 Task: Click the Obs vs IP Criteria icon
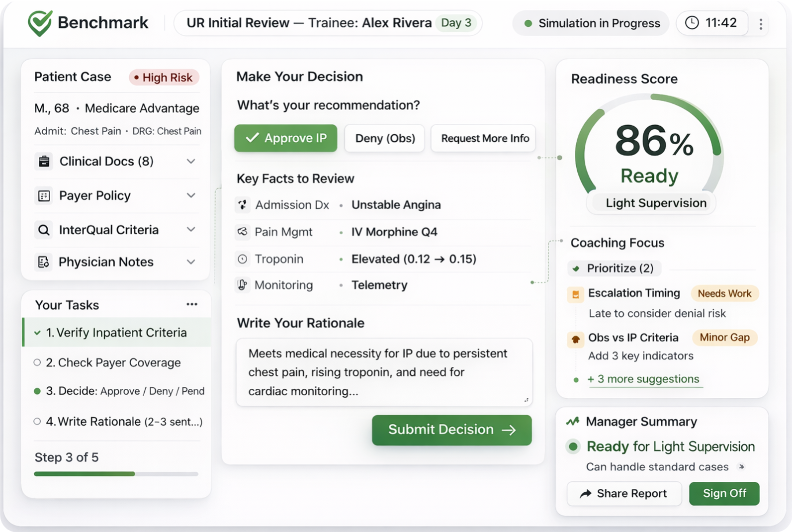[x=575, y=339]
